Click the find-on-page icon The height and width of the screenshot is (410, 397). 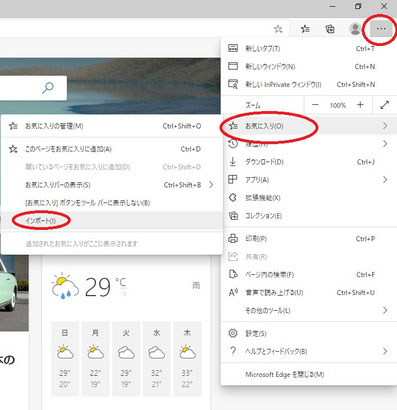point(233,274)
